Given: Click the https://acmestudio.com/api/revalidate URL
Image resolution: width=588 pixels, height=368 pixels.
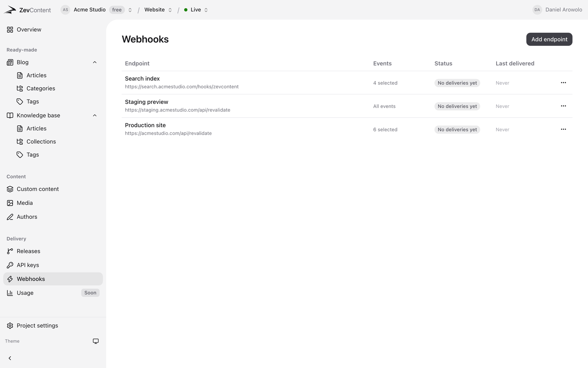Looking at the screenshot, I should click(x=168, y=133).
